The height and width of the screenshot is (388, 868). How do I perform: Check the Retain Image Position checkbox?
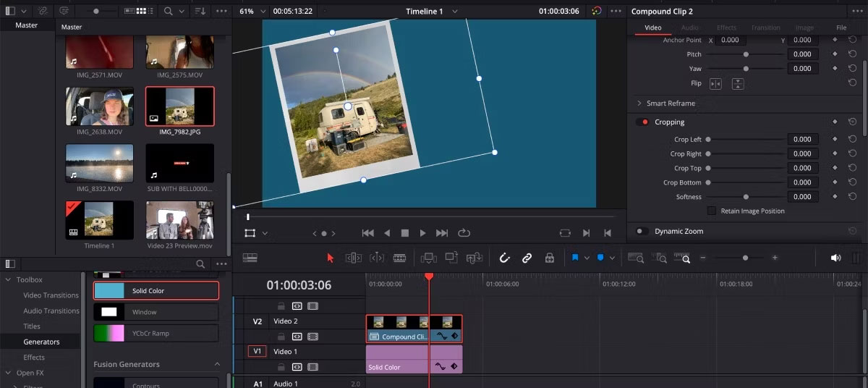(712, 211)
